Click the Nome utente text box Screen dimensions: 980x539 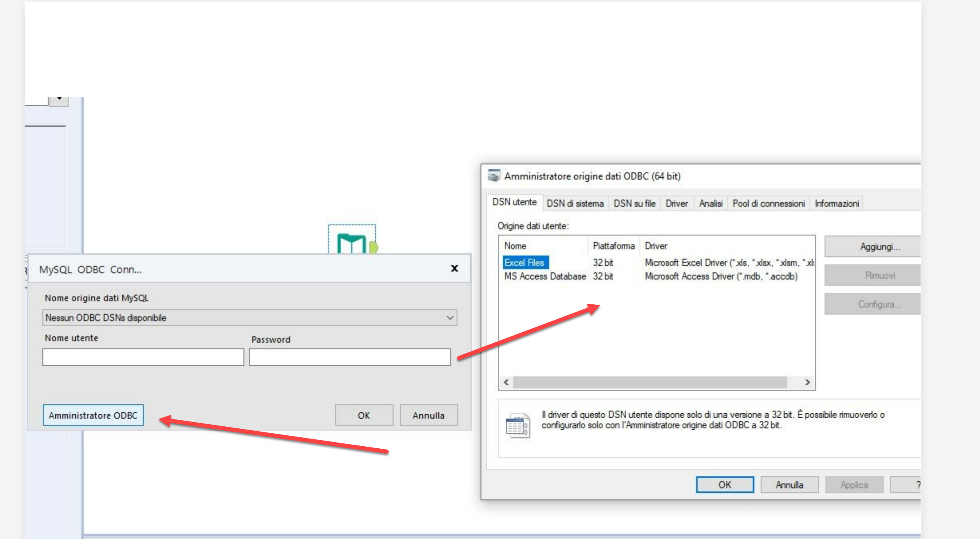[x=142, y=357]
